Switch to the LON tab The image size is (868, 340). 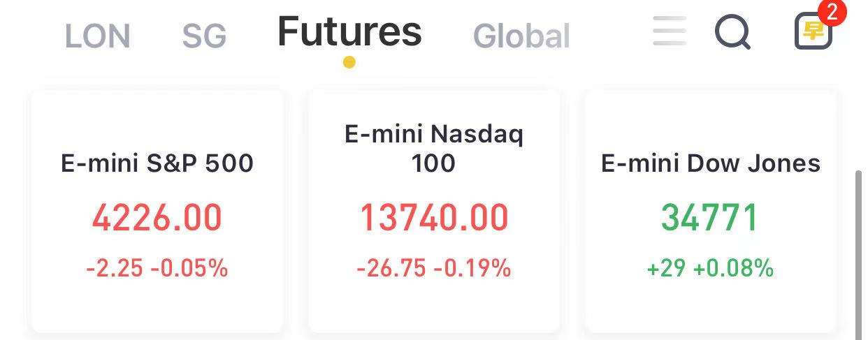(97, 36)
